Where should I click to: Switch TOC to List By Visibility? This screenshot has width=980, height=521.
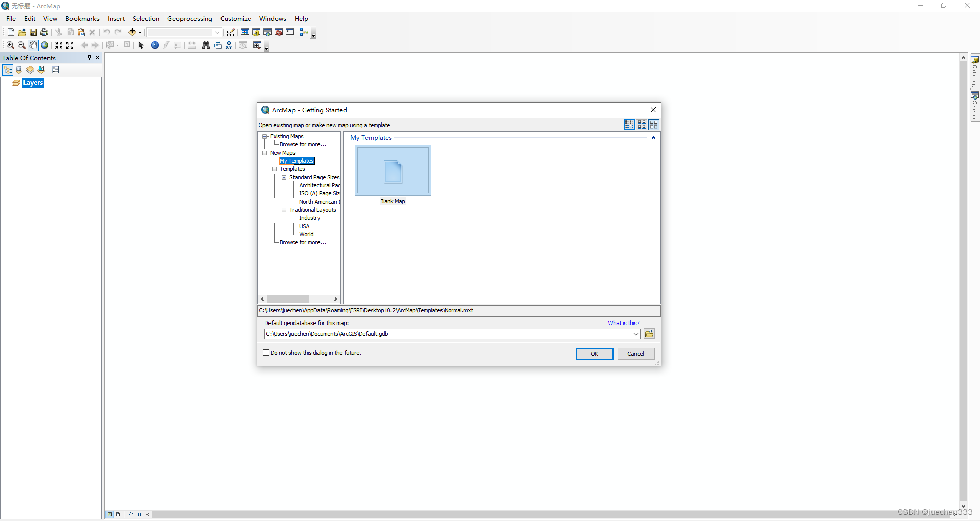click(30, 70)
